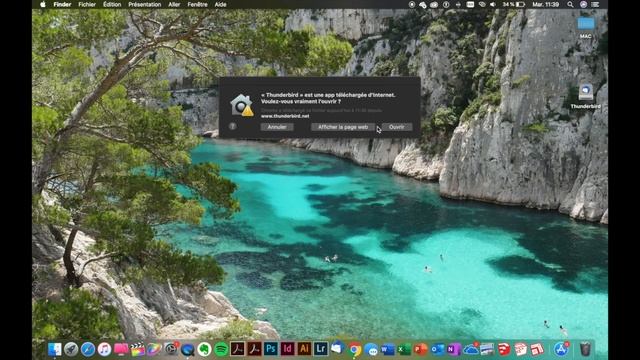Open the Édition menu
Image resolution: width=640 pixels, height=360 pixels.
(112, 4)
